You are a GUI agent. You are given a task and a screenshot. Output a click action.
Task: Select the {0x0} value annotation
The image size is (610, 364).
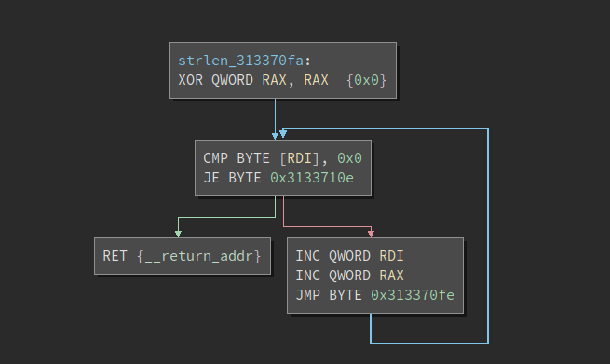[x=367, y=80]
